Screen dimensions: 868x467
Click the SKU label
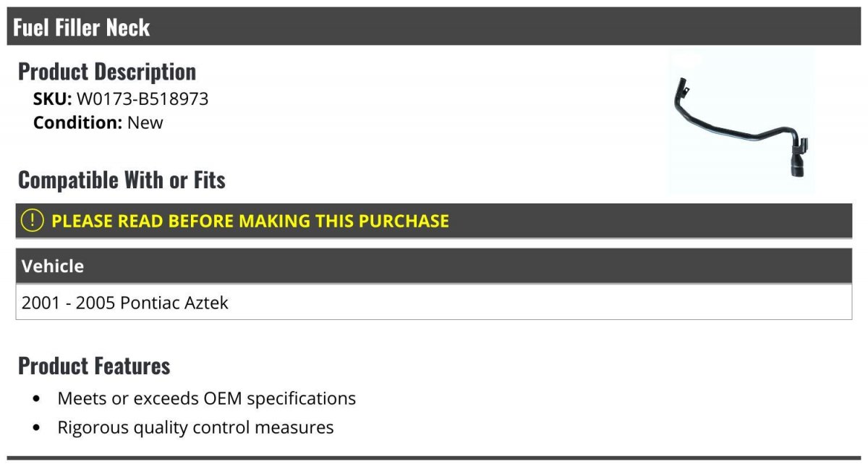coord(53,98)
